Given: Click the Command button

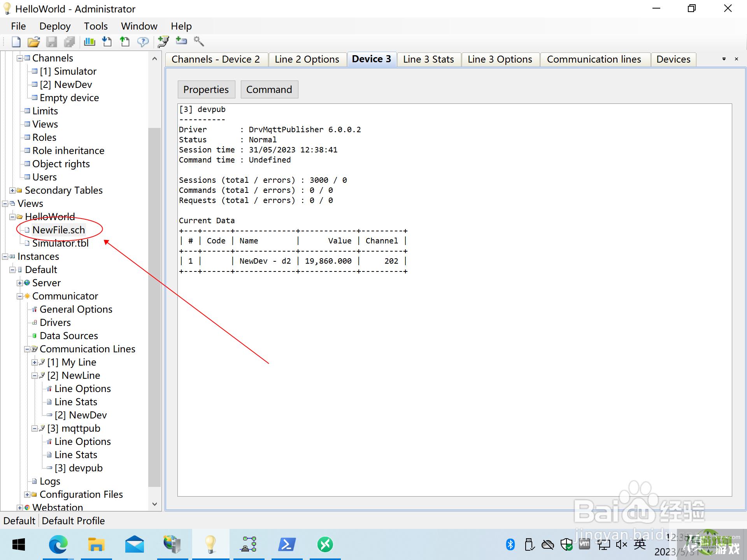Looking at the screenshot, I should coord(269,89).
